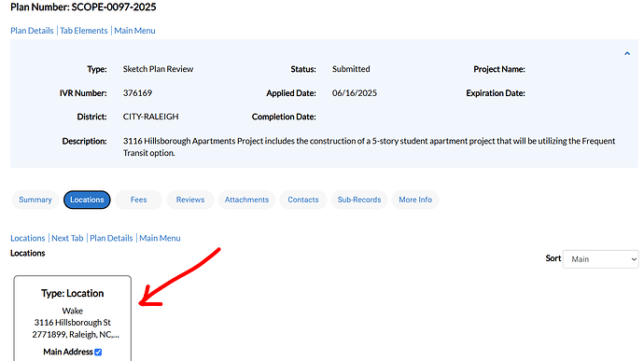This screenshot has width=644, height=361.
Task: Click the top Plan Details link
Action: pos(32,31)
